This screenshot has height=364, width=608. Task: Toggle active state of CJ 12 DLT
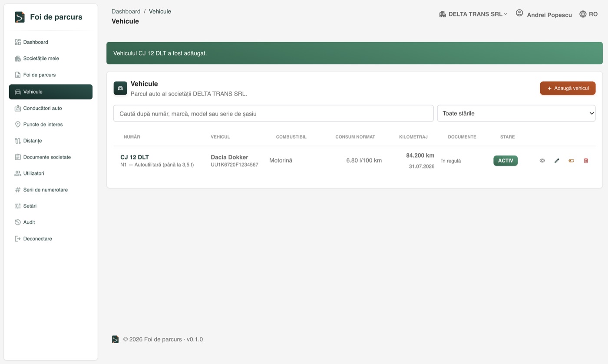(x=571, y=161)
